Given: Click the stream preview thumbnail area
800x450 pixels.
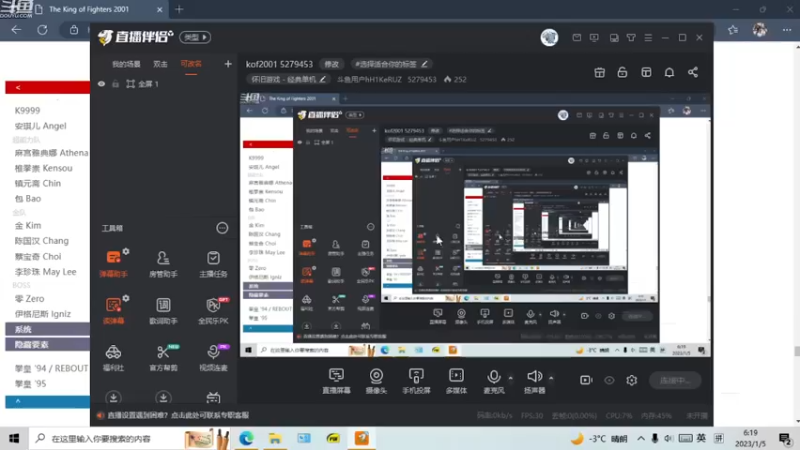Looking at the screenshot, I should point(475,224).
